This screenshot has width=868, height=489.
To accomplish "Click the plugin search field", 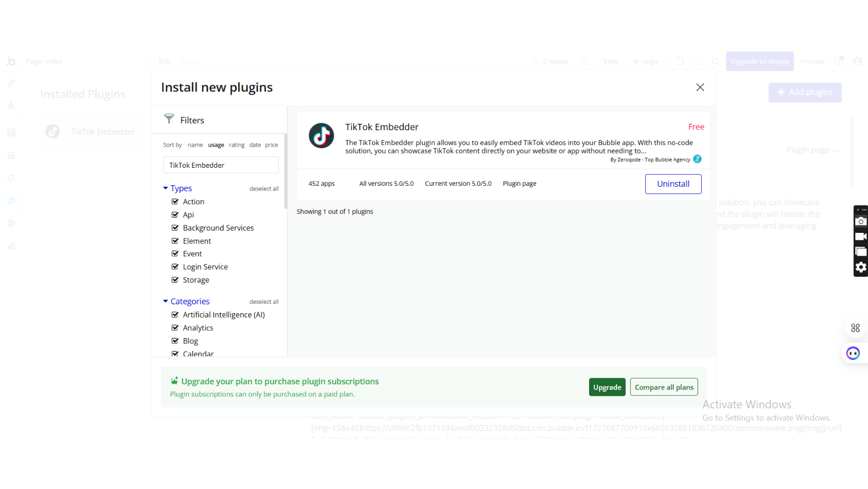I will (x=221, y=165).
